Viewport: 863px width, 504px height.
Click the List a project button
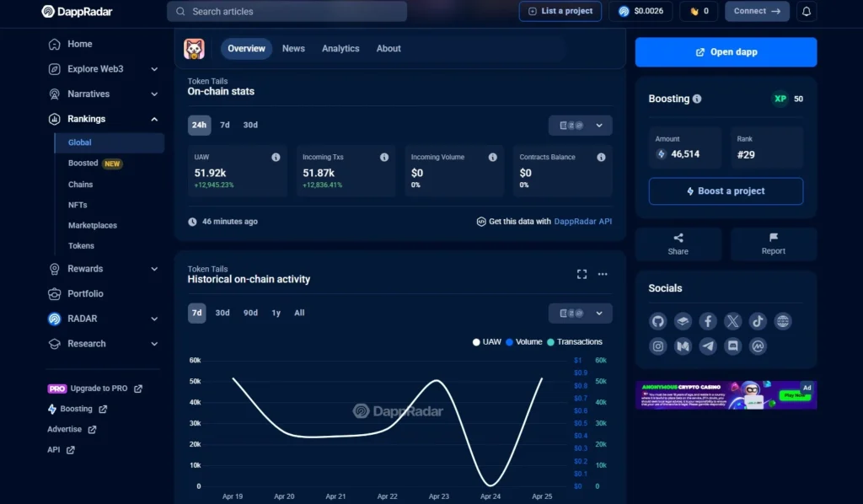click(560, 11)
